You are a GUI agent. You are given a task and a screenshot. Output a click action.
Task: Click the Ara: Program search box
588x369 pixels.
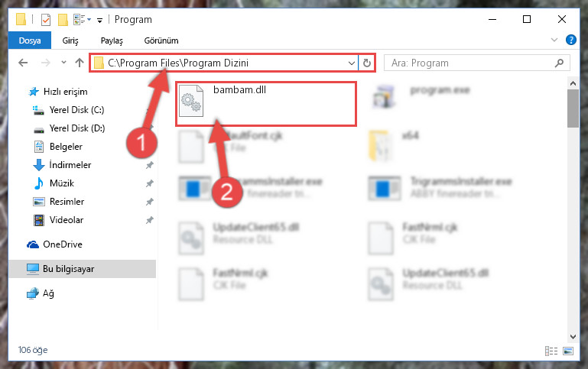476,63
